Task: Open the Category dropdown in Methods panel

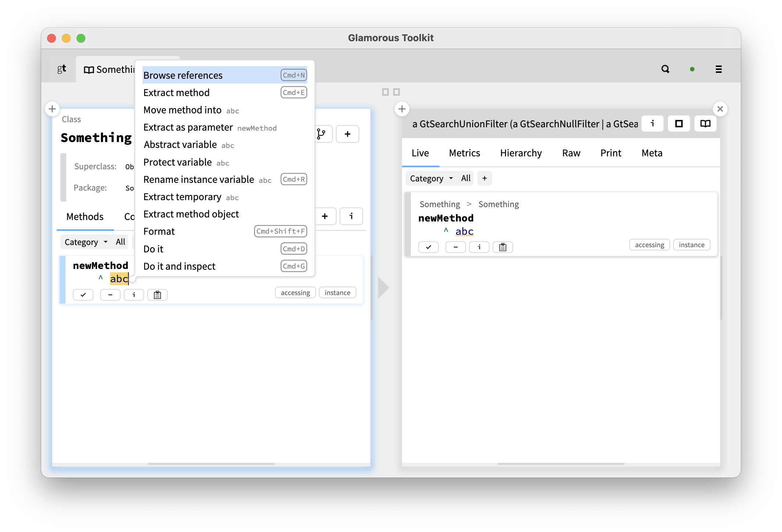Action: (x=85, y=242)
